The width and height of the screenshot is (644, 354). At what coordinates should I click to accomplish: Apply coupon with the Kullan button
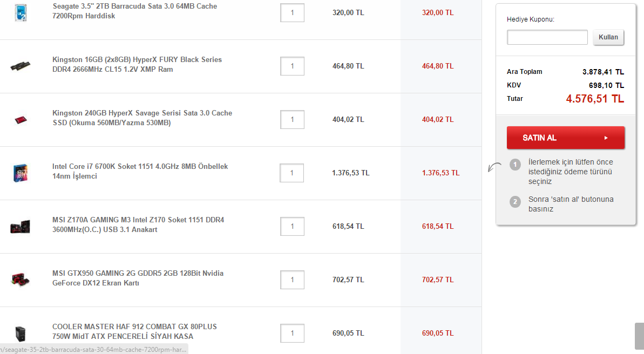[x=608, y=37]
